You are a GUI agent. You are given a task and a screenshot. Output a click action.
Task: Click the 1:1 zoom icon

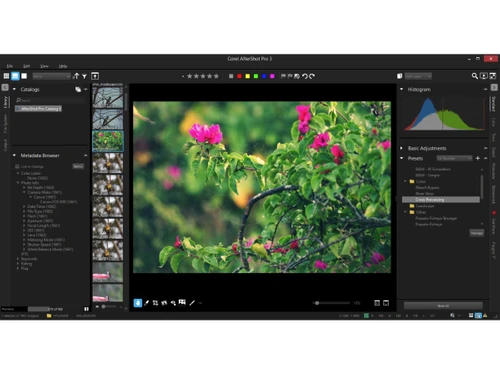pos(377,303)
